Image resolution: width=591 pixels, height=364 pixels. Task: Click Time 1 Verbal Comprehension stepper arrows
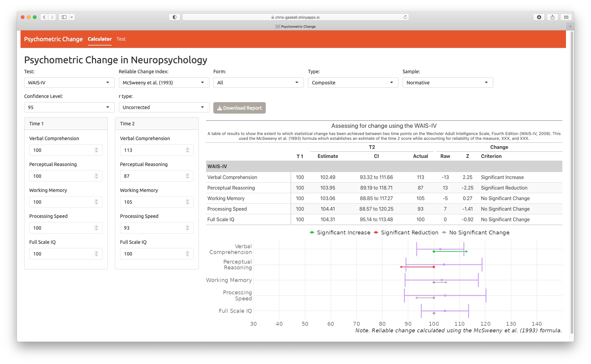(x=97, y=150)
